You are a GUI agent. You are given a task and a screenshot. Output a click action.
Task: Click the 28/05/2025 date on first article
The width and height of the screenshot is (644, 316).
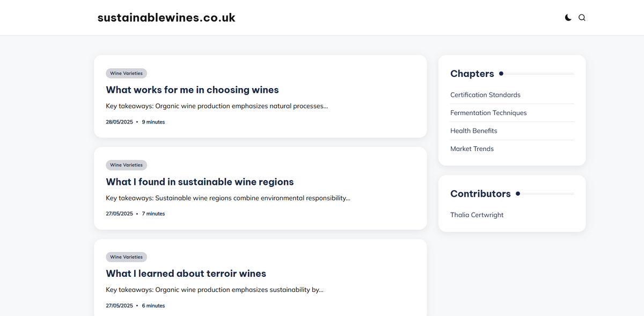click(119, 122)
